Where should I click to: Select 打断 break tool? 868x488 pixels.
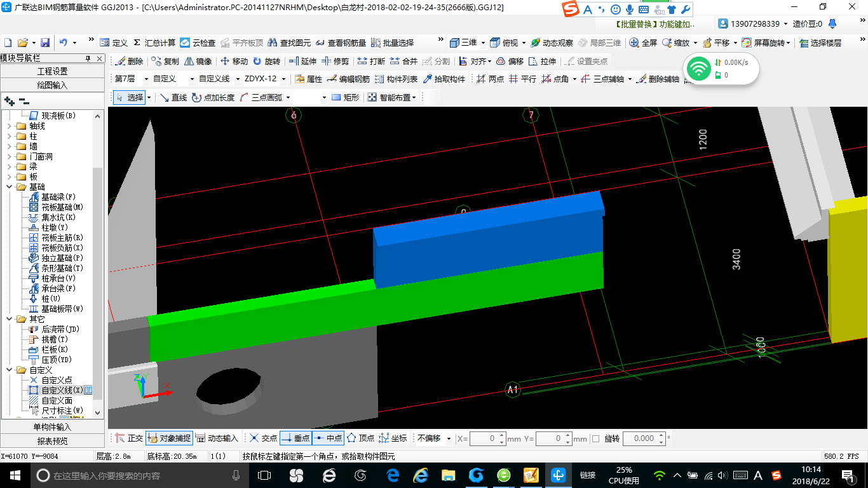[x=371, y=62]
